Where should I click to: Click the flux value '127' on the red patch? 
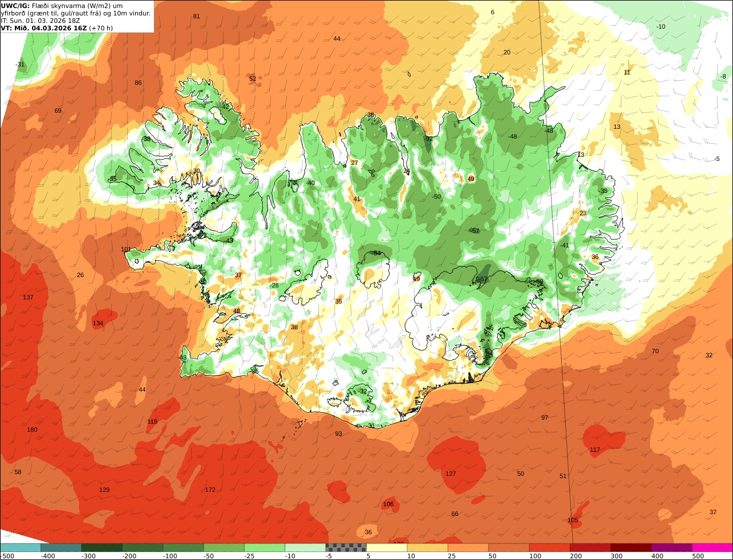tap(451, 474)
